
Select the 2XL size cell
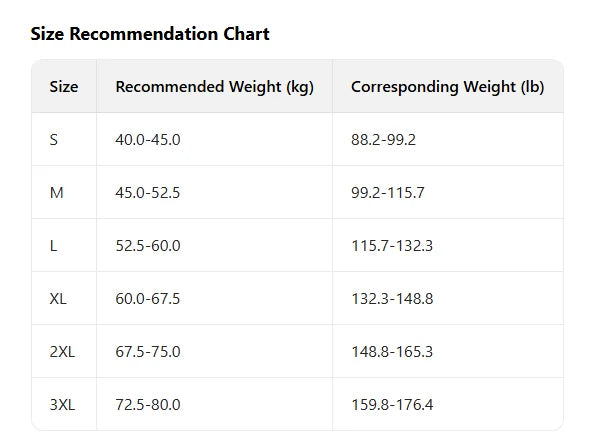[x=62, y=352]
